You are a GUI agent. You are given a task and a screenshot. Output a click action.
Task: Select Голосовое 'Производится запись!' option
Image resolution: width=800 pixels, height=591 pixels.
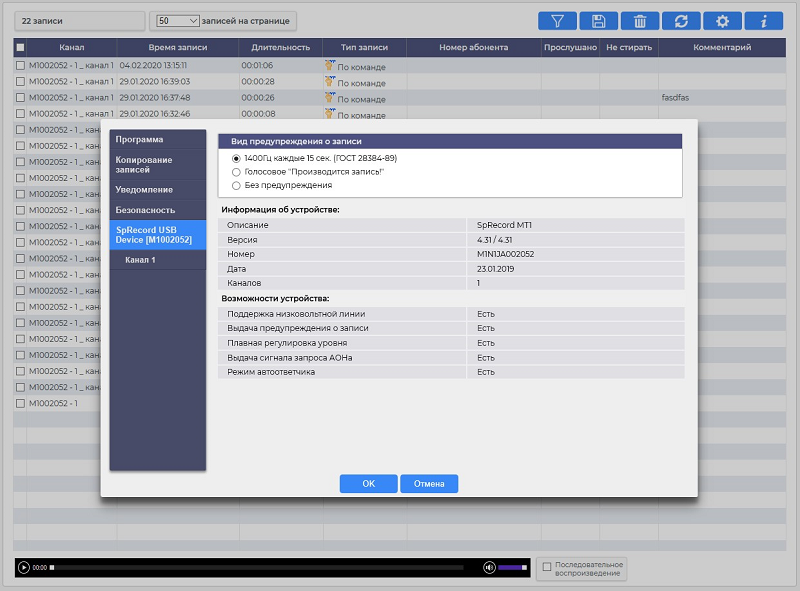[236, 172]
